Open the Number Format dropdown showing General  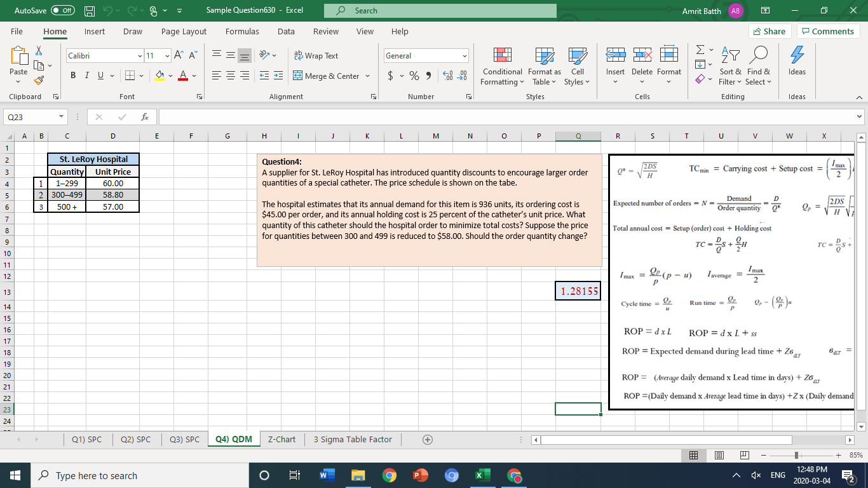[x=424, y=55]
